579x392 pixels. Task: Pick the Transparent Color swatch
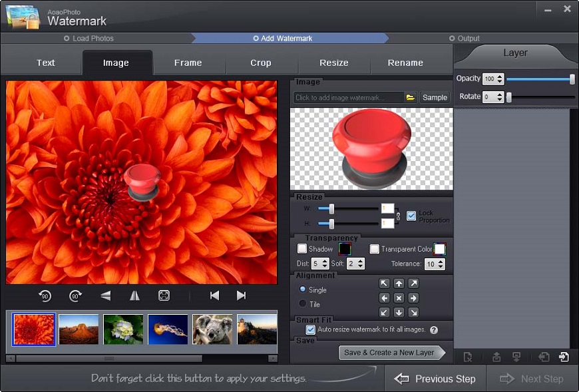click(440, 249)
